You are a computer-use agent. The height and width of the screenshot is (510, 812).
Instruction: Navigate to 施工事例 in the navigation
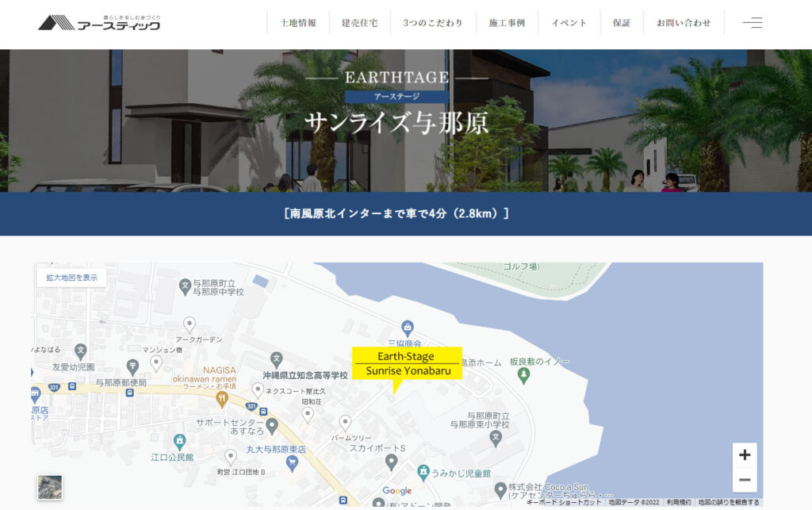tap(507, 23)
